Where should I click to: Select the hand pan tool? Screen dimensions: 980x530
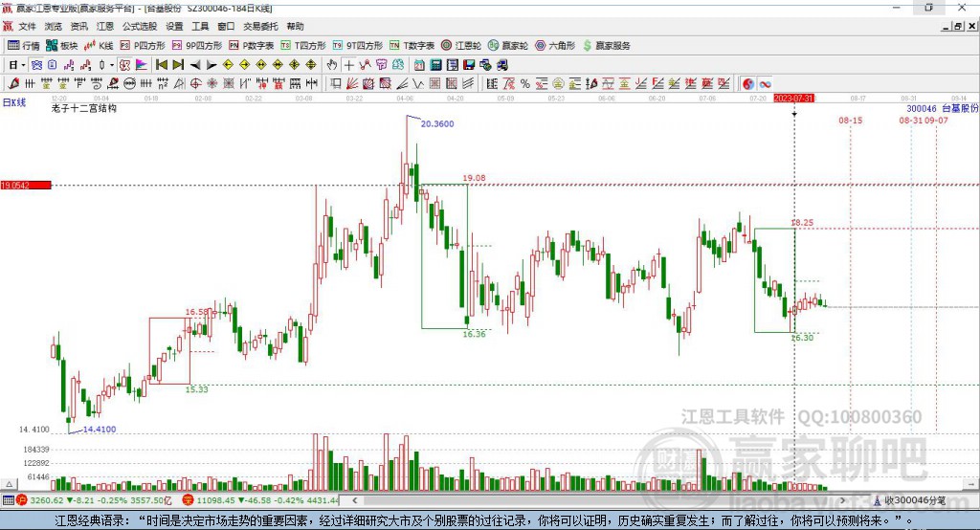pyautogui.click(x=332, y=64)
